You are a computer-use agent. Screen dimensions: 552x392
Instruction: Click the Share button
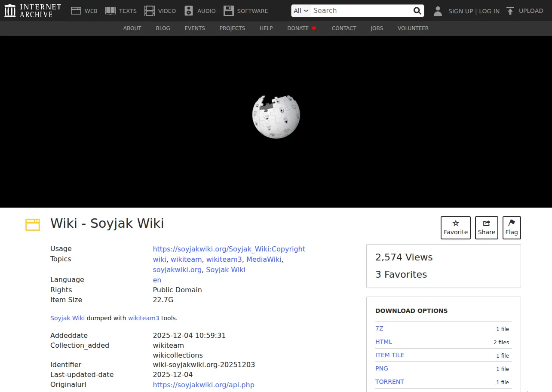click(x=487, y=227)
